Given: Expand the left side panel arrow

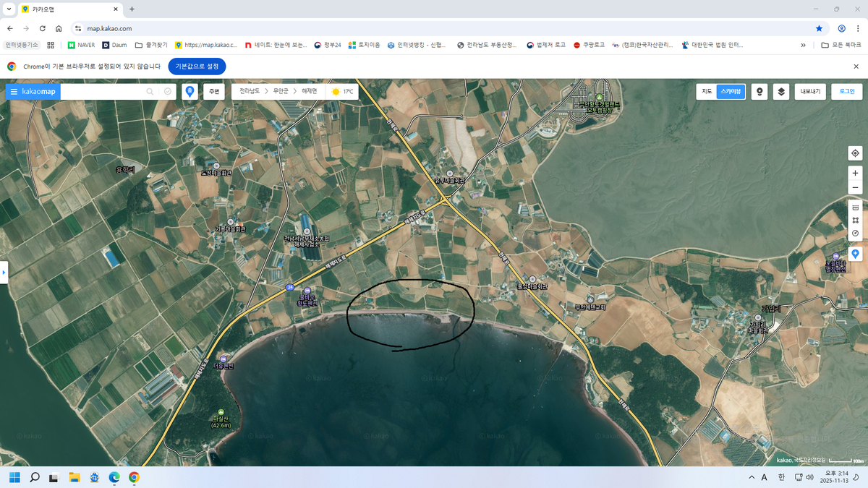Looking at the screenshot, I should 4,273.
